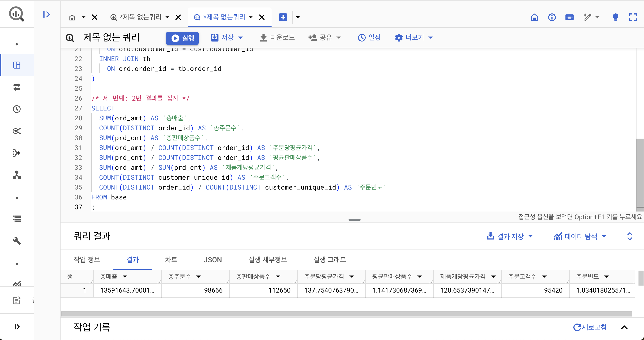Image resolution: width=644 pixels, height=340 pixels.
Task: Expand the left explorer panel toggle
Action: pyautogui.click(x=47, y=14)
